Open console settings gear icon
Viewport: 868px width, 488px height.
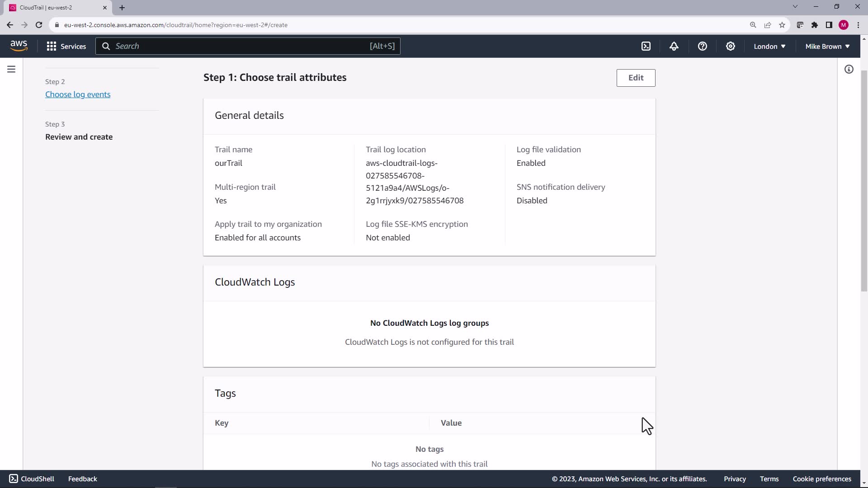[730, 46]
